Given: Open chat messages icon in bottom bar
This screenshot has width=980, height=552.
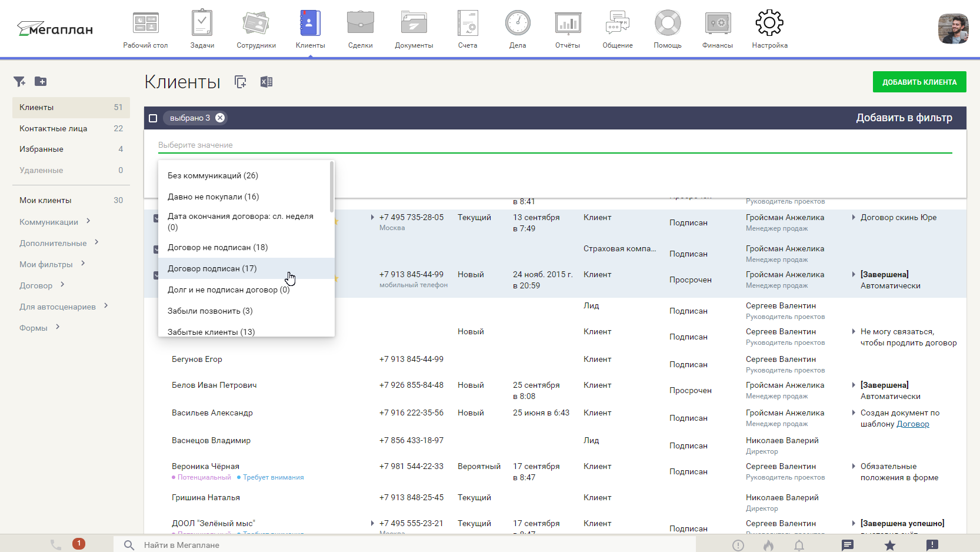Looking at the screenshot, I should tap(848, 546).
